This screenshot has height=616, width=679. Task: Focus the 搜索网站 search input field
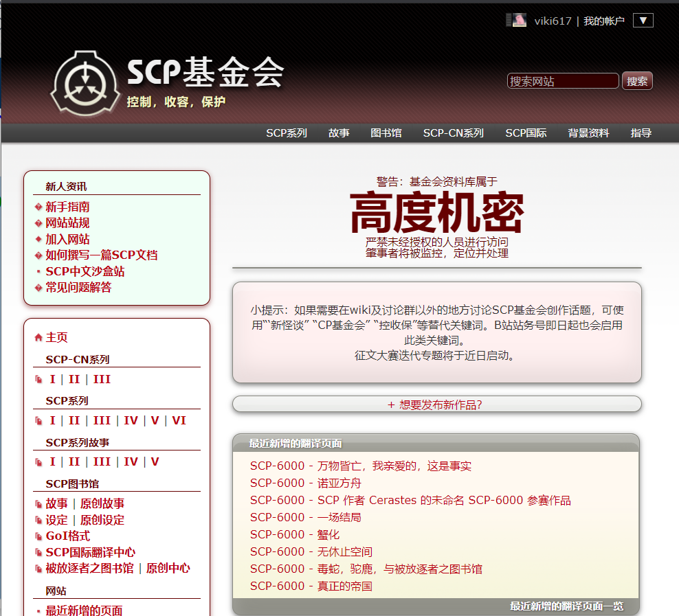pos(563,81)
